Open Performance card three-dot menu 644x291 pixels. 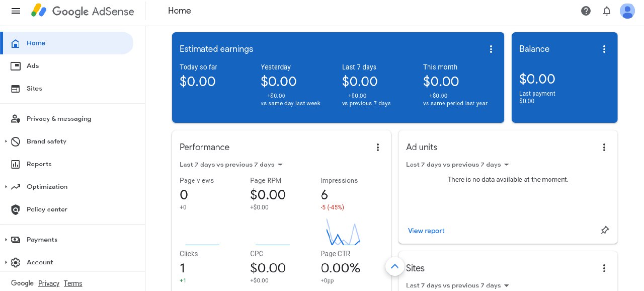[x=378, y=147]
